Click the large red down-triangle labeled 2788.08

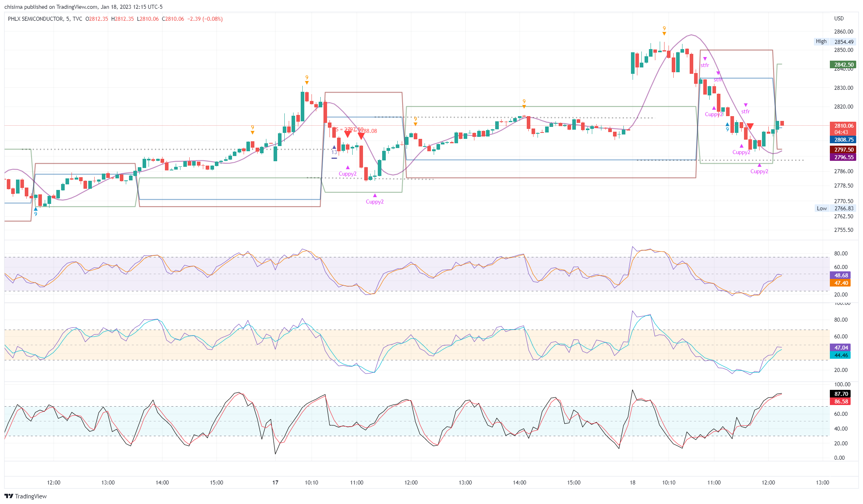point(361,136)
